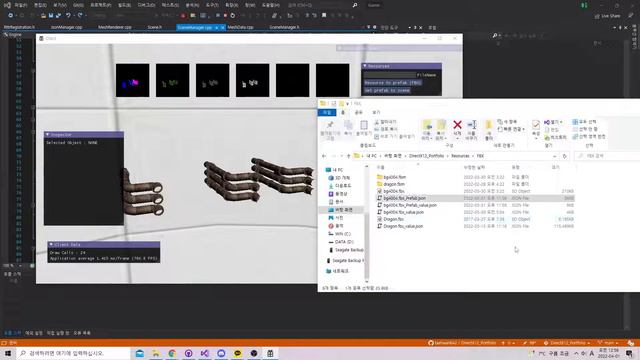The width and height of the screenshot is (640, 360).
Task: Switch to the JsonManager.cpp editor tab
Action: (67, 27)
